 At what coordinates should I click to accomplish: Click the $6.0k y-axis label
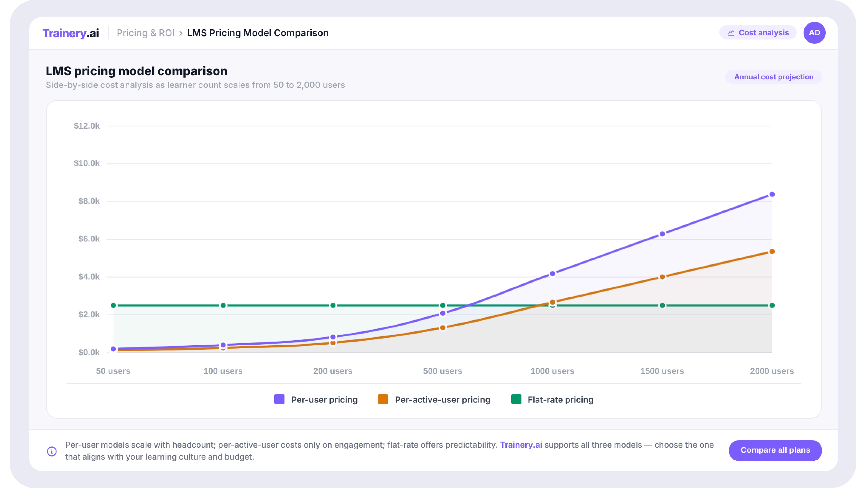point(89,239)
